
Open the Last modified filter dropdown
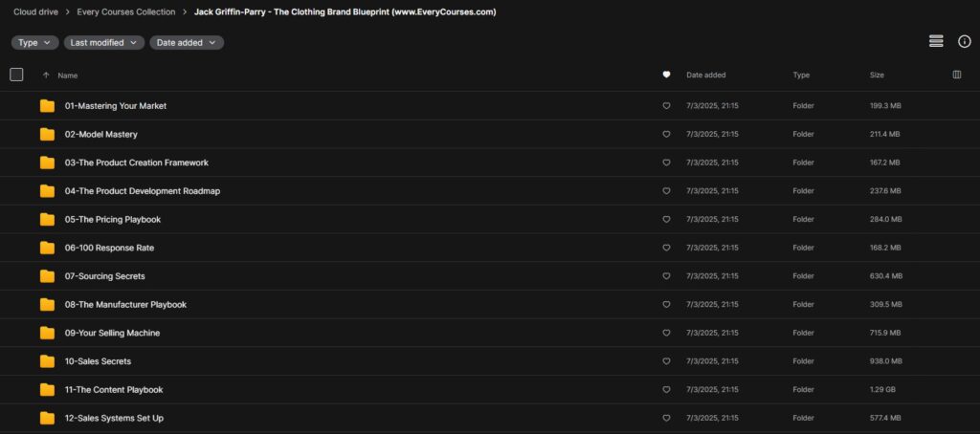[x=103, y=42]
